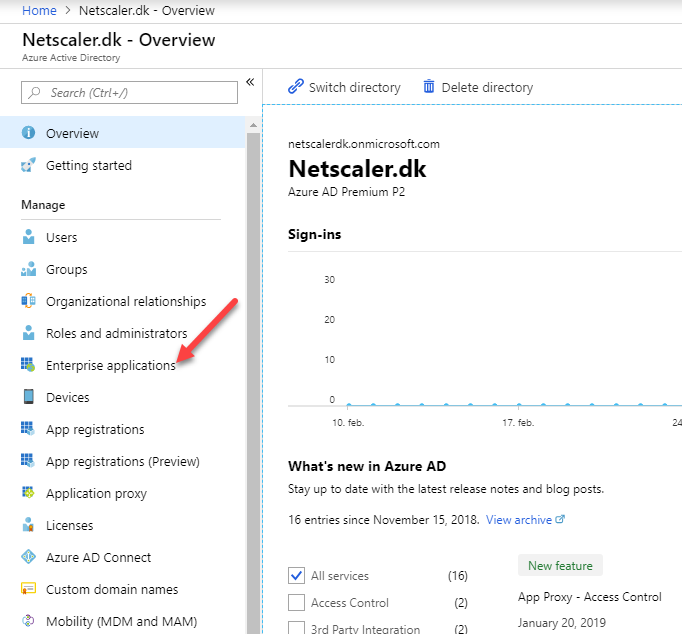Click the Switch directory link icon
The image size is (682, 634).
pos(296,87)
